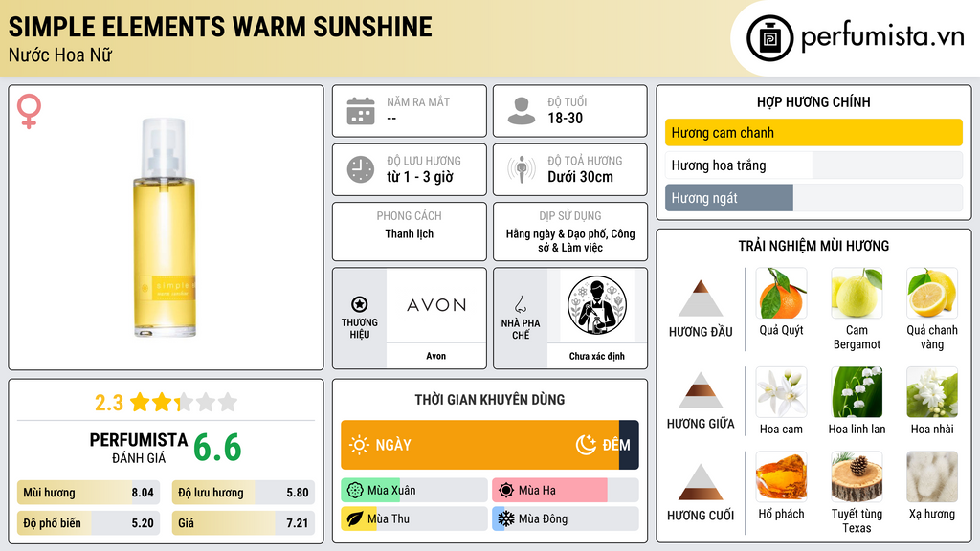Click the Thanh lịch style value
Image resolution: width=980 pixels, height=551 pixels.
click(409, 233)
